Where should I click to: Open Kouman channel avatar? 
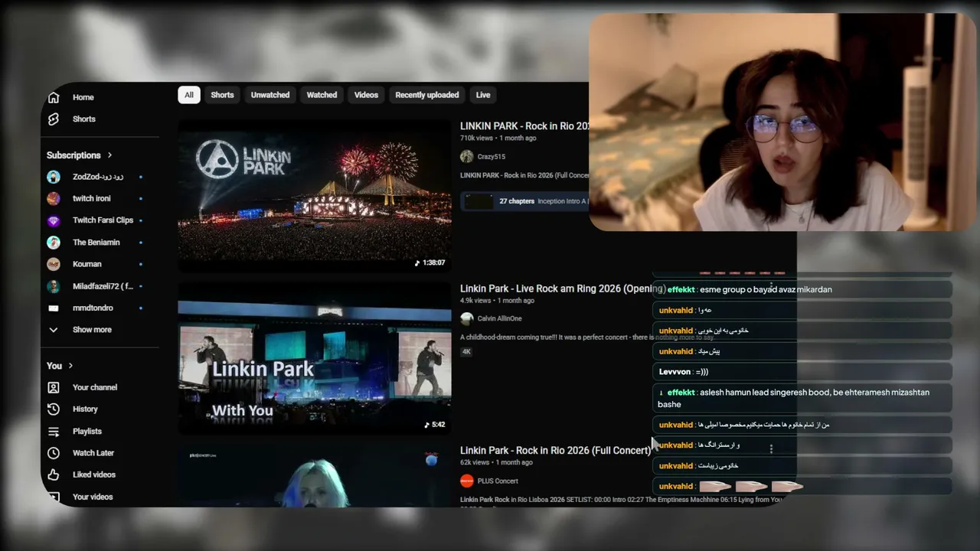click(54, 264)
